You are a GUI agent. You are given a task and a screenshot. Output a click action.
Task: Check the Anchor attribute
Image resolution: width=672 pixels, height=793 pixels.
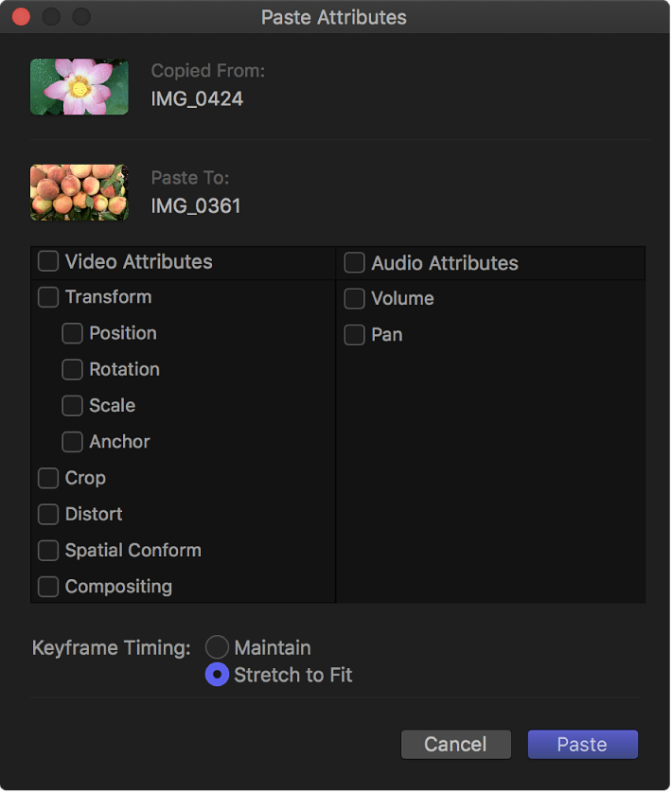click(72, 441)
